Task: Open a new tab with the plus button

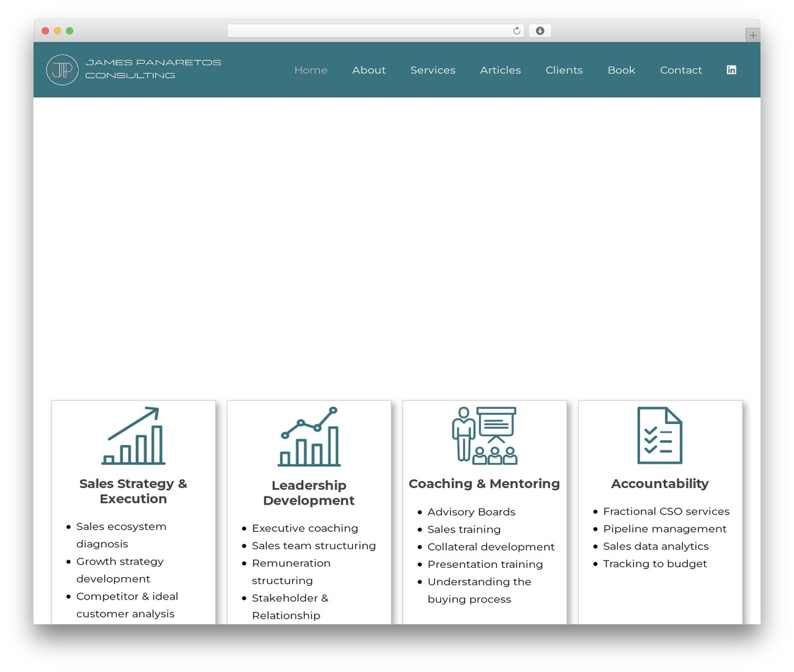Action: (752, 35)
